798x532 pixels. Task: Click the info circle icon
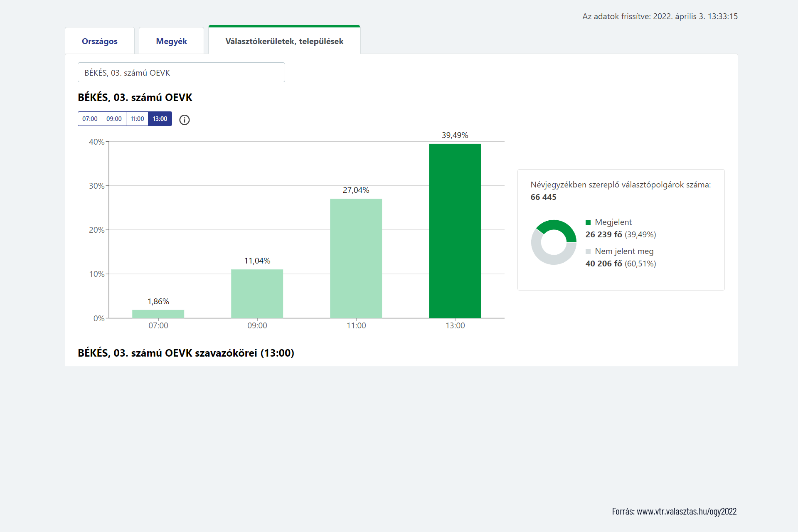pyautogui.click(x=184, y=120)
